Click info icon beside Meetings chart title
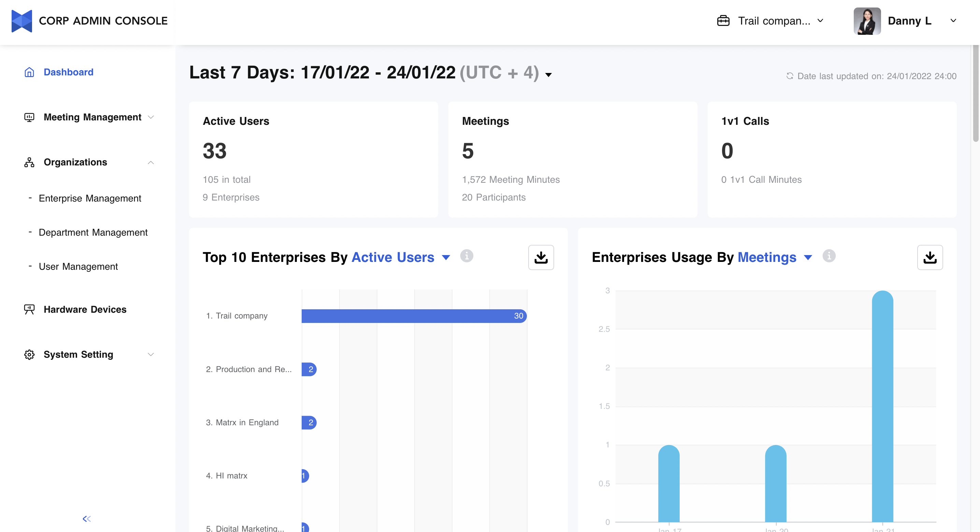Image resolution: width=980 pixels, height=532 pixels. 828,256
